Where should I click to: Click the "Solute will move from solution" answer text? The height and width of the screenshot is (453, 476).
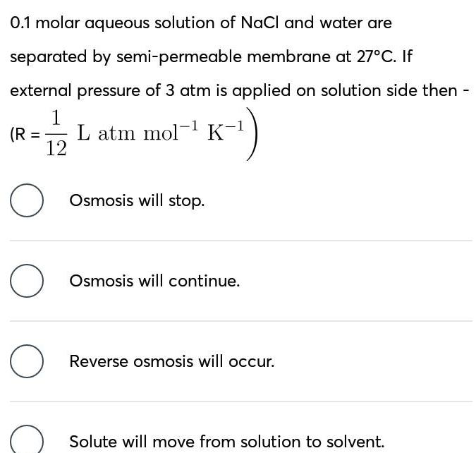click(x=226, y=442)
